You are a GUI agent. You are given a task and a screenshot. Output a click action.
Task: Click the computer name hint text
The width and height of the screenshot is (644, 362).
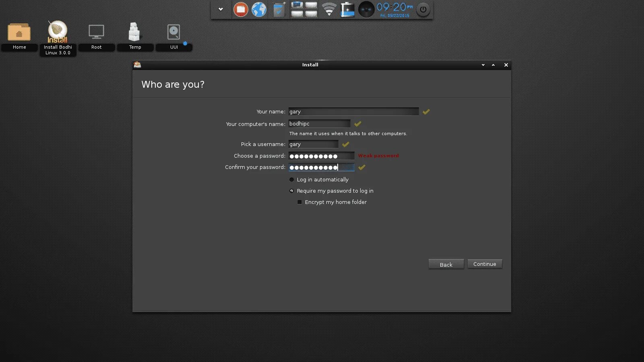[348, 134]
